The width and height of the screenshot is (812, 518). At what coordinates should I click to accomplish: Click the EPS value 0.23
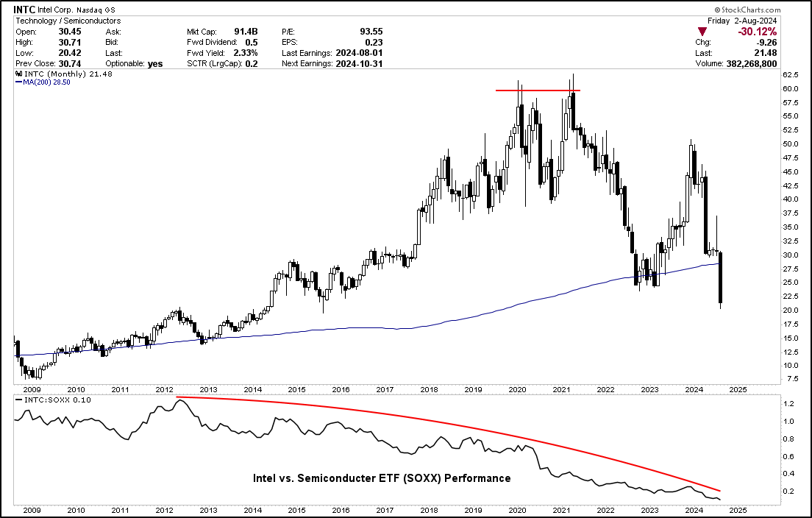coord(374,43)
